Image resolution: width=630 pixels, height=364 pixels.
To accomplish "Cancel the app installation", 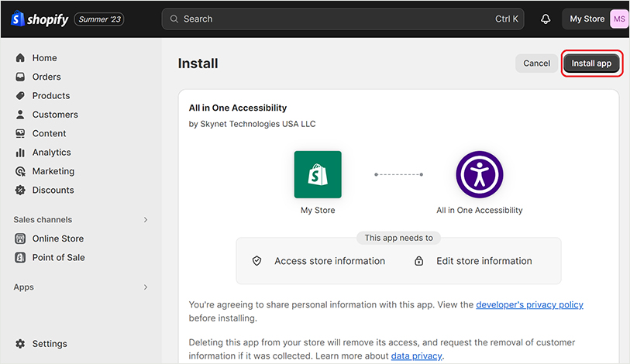I will click(x=536, y=64).
